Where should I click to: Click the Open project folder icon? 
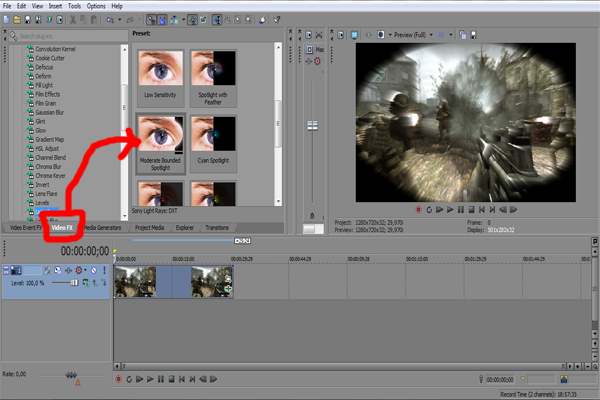click(17, 20)
